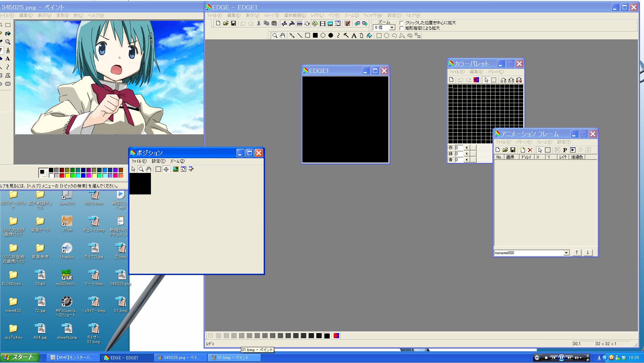The image size is (644, 363).
Task: Click the black thumbnail in Position window
Action: coord(140,184)
